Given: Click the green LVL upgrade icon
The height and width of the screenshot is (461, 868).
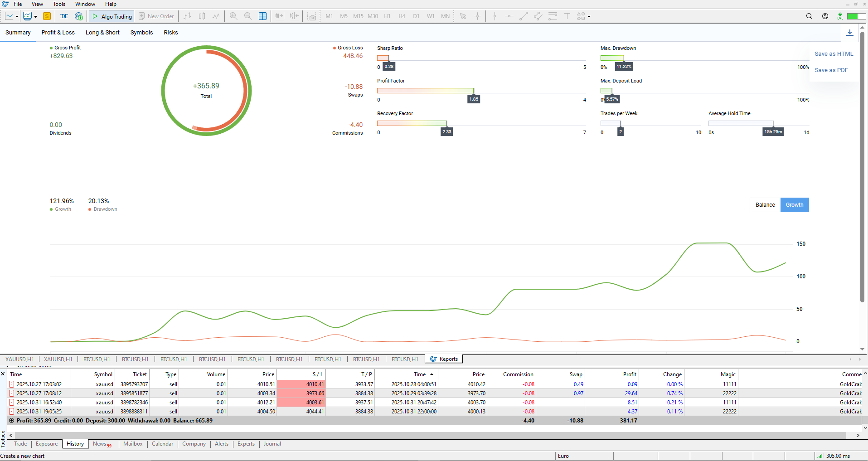Looking at the screenshot, I should [x=840, y=16].
